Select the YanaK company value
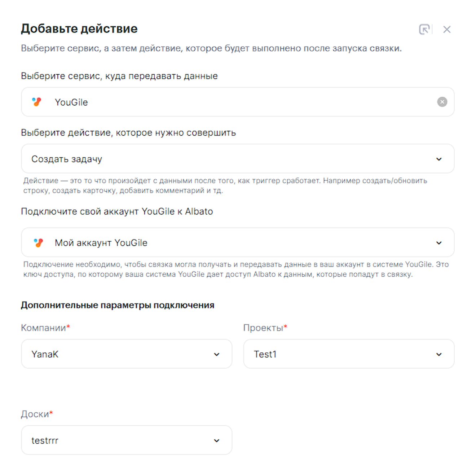 tap(45, 354)
